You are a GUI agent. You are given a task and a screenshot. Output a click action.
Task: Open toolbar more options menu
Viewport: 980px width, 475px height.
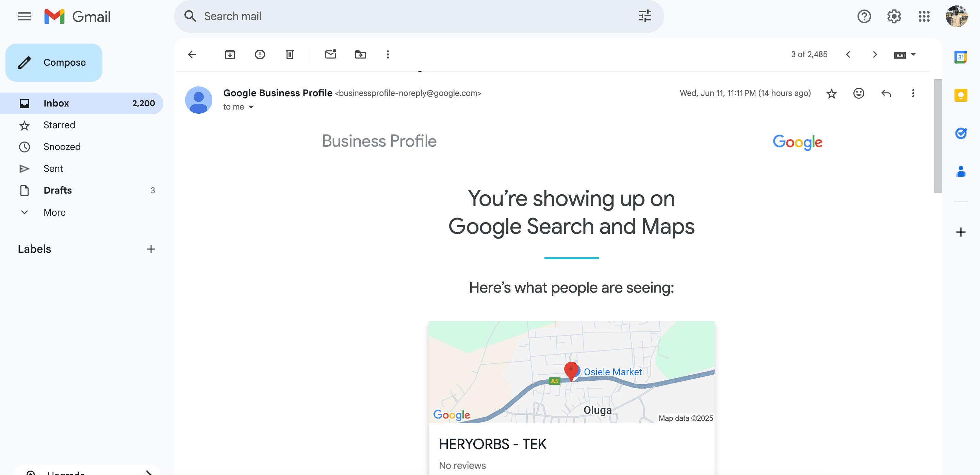point(388,54)
